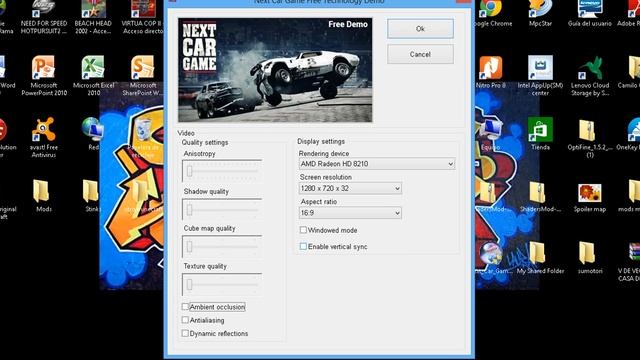
Task: Select the avast! Free Antivirus icon
Action: (x=44, y=138)
